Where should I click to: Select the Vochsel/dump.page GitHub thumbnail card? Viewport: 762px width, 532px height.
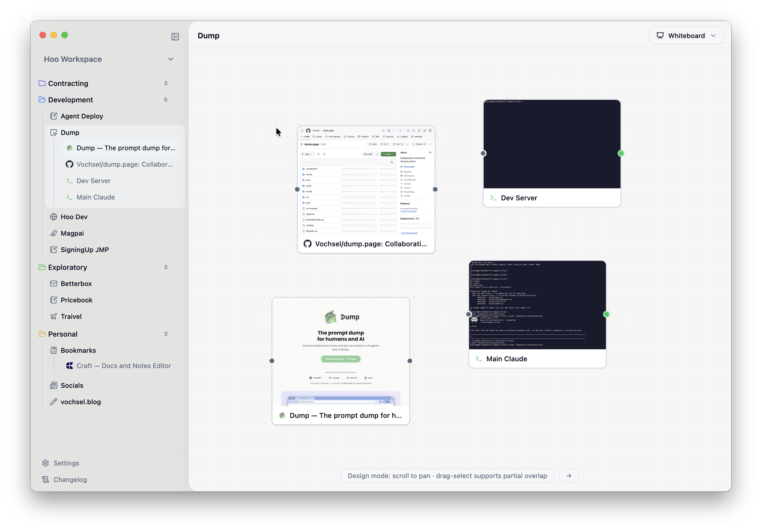tap(366, 189)
